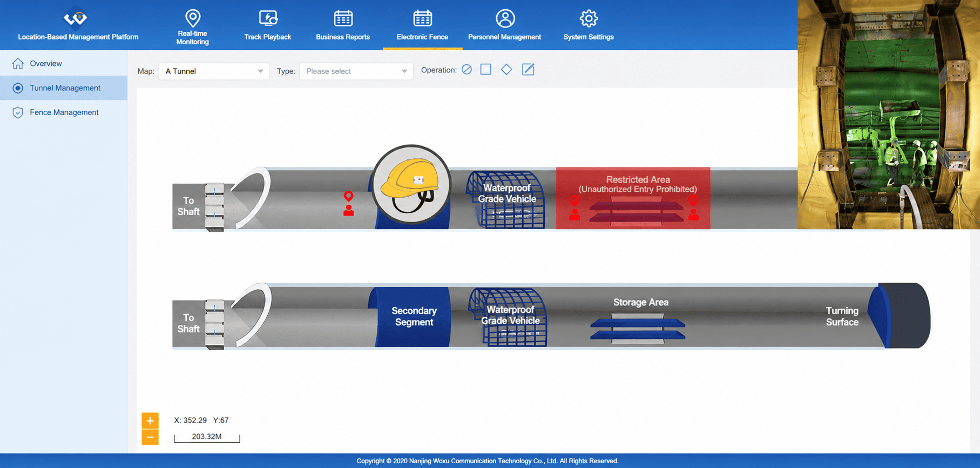Viewport: 980px width, 468px height.
Task: Switch to Track Playback tab
Action: [267, 25]
